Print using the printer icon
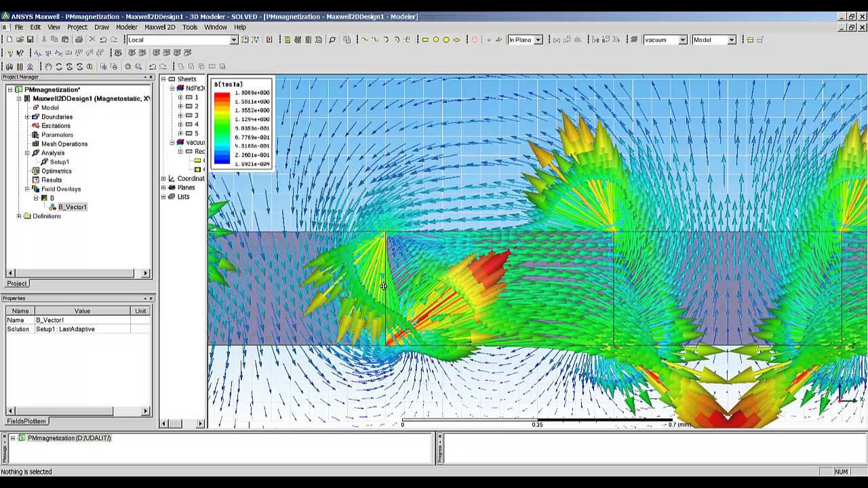The image size is (868, 488). (x=79, y=40)
